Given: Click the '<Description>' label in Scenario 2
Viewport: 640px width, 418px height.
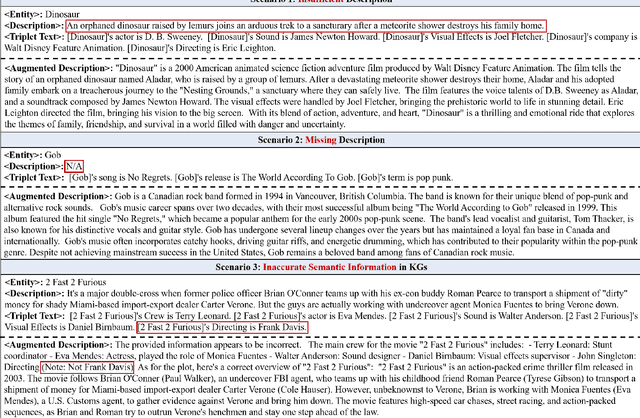Looking at the screenshot, I should pos(31,164).
